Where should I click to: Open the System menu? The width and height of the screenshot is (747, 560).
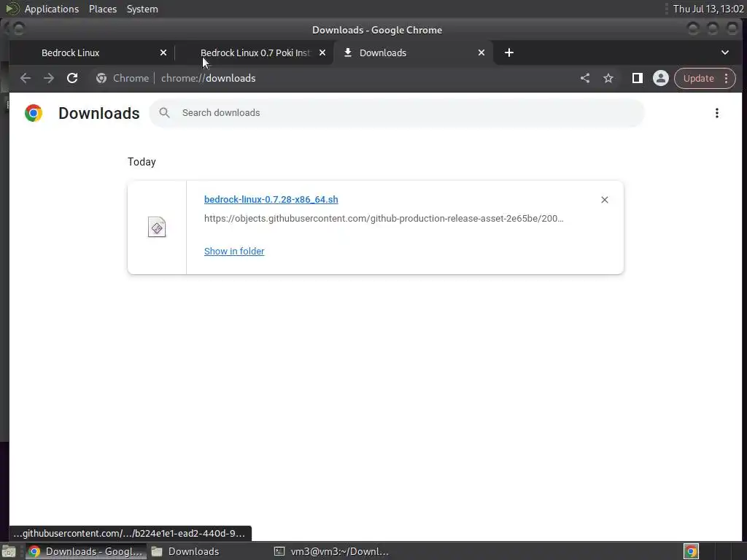tap(142, 9)
